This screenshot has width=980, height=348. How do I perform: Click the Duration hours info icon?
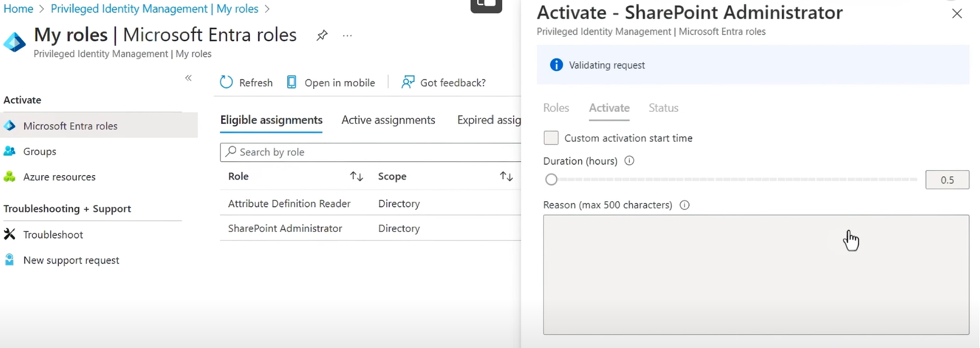pyautogui.click(x=629, y=161)
